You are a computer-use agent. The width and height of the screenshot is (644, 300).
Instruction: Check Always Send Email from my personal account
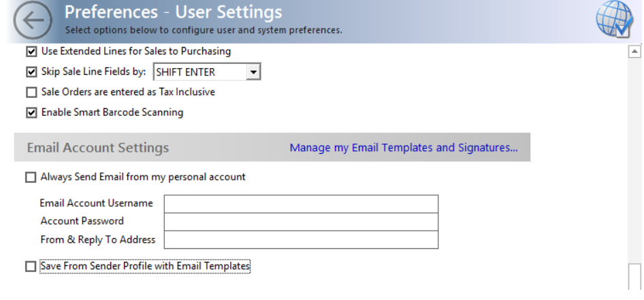click(x=31, y=178)
